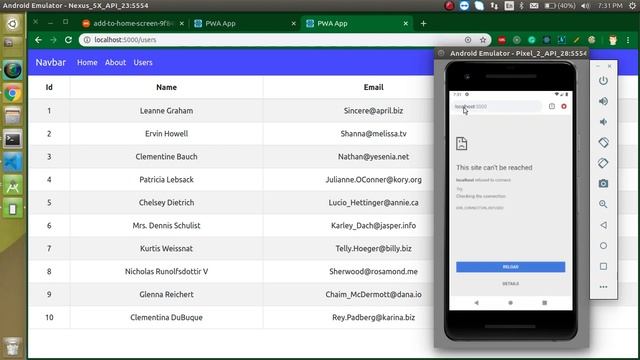The width and height of the screenshot is (640, 360).
Task: Click the name Nicholas Runolfsdottir V
Action: click(x=167, y=271)
